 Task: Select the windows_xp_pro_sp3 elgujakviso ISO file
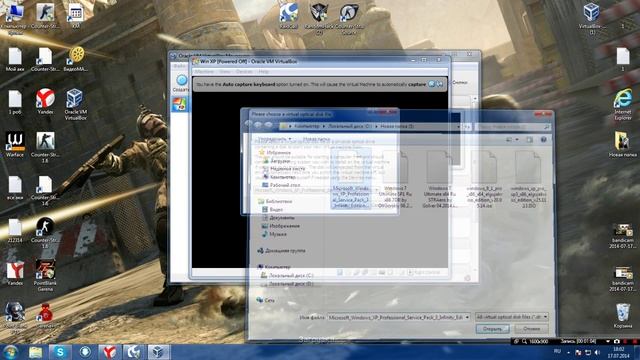[529, 180]
